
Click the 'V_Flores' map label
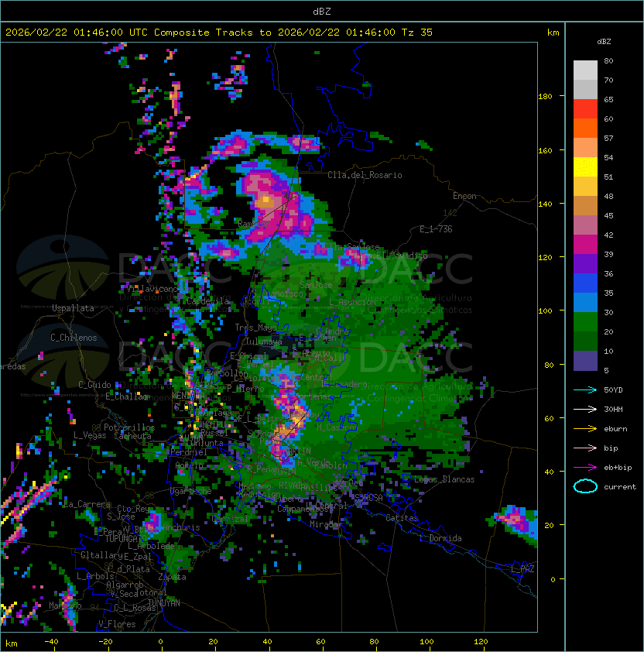click(x=117, y=624)
